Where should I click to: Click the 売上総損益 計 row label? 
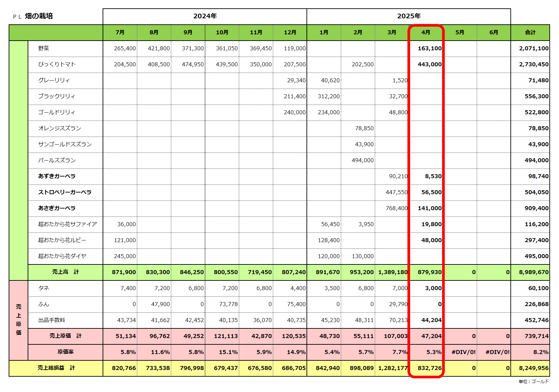56,368
